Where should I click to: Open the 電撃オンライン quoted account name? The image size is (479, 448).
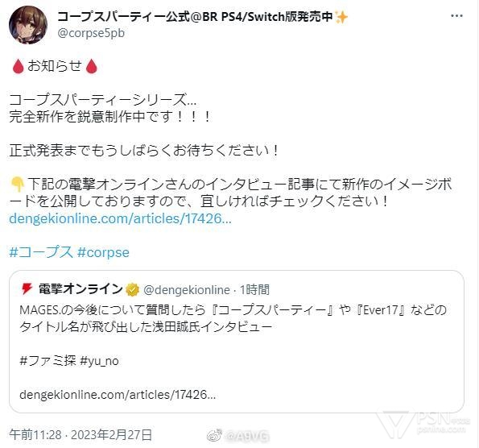coord(81,289)
